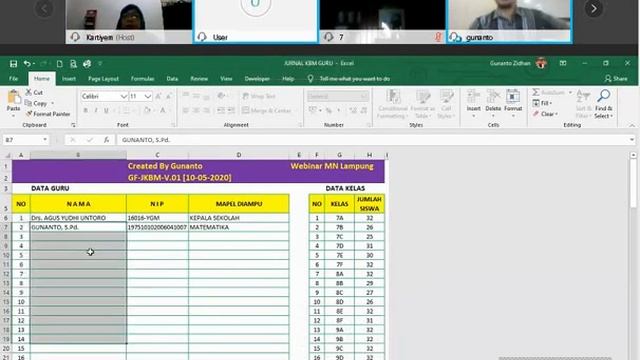
Task: Open ribbon display options icon
Action: click(563, 63)
